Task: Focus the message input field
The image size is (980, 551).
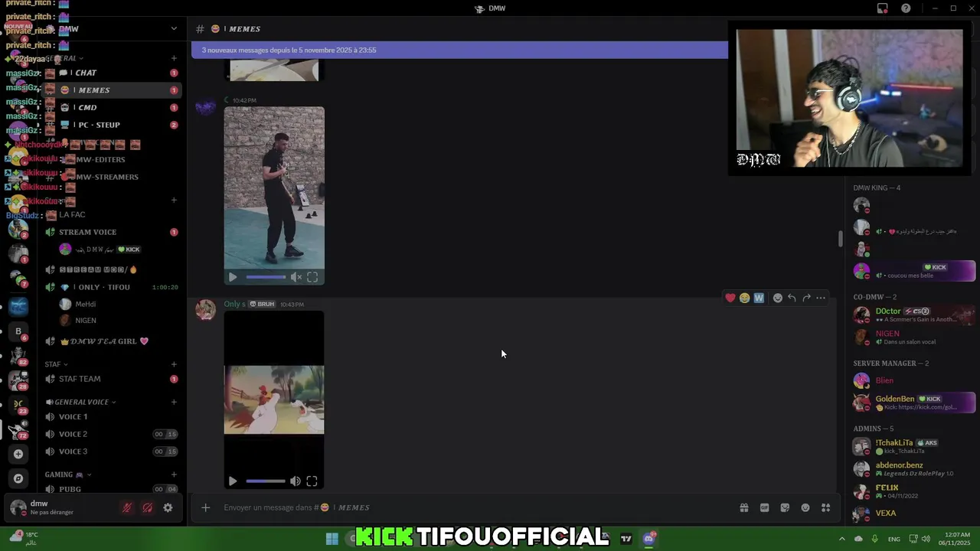Action: (x=475, y=507)
